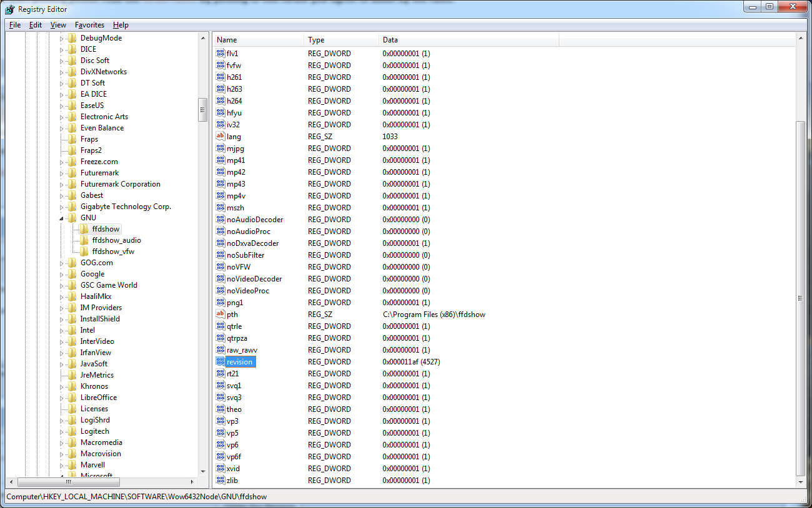812x508 pixels.
Task: Open the View menu
Action: click(x=58, y=25)
